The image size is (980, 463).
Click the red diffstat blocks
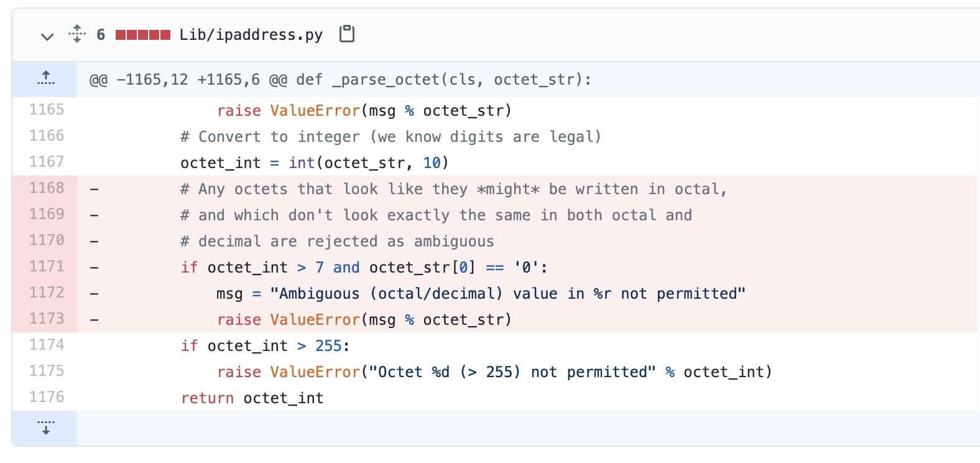[142, 35]
